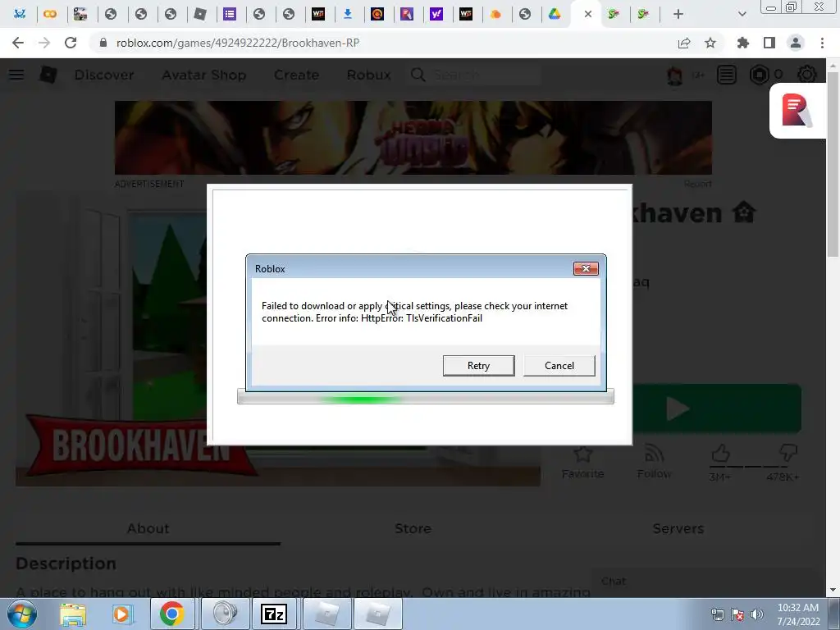Close the current active tab
840x630 pixels.
point(587,14)
